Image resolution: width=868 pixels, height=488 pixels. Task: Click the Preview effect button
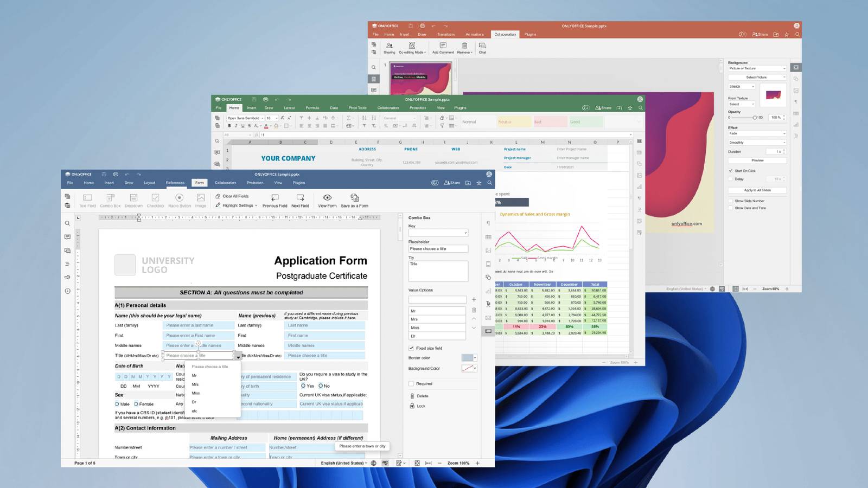click(757, 160)
